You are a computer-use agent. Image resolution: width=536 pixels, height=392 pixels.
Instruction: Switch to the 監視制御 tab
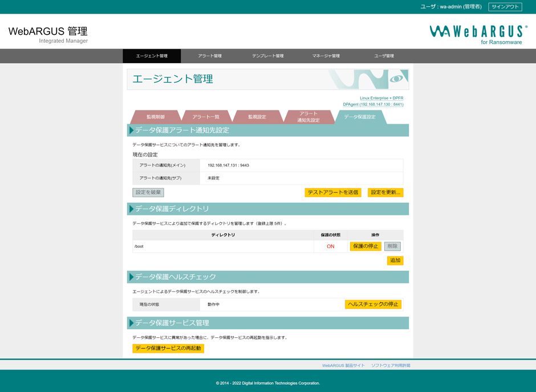click(157, 116)
